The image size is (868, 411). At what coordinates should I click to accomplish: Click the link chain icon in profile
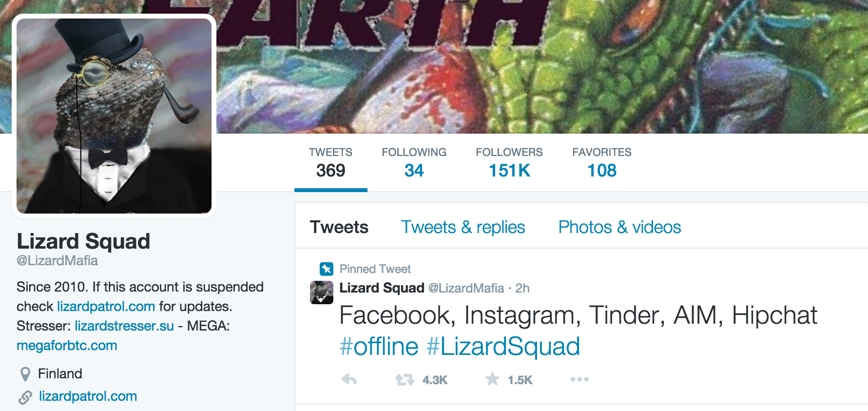[x=25, y=397]
